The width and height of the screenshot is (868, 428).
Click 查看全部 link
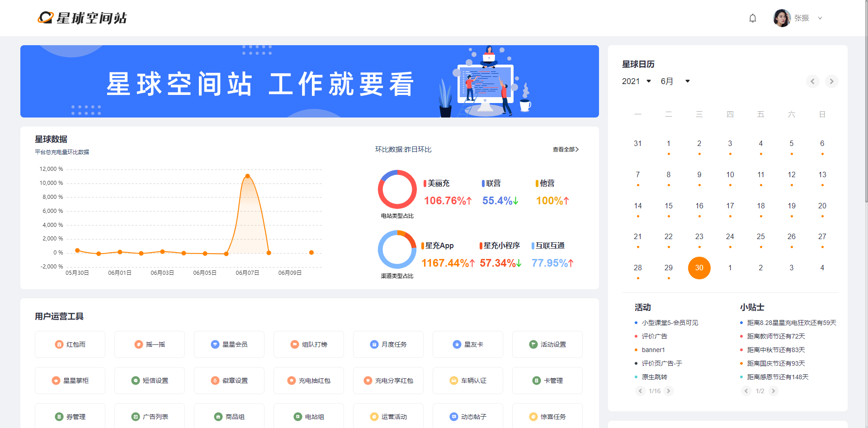(x=566, y=150)
